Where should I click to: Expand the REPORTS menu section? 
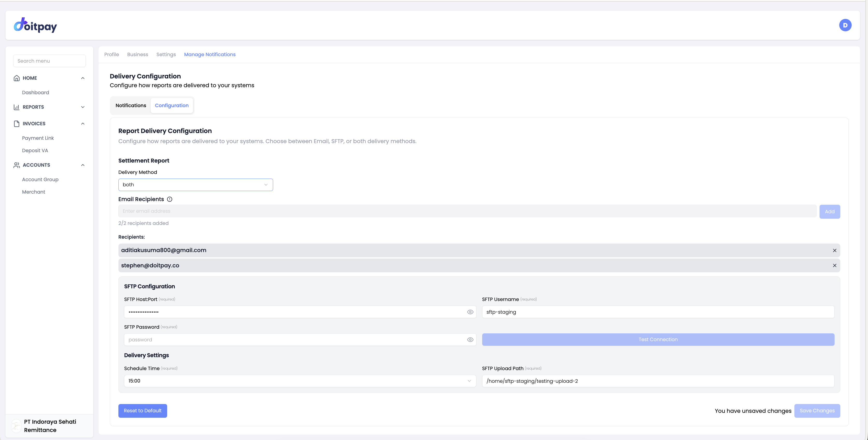coord(83,107)
